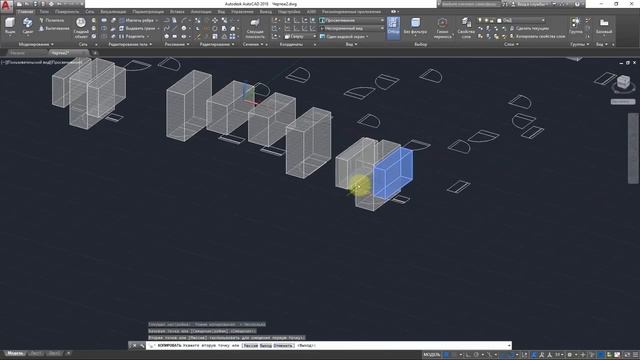Open the UCS named dropdown in Coordinates panel

[x=300, y=36]
